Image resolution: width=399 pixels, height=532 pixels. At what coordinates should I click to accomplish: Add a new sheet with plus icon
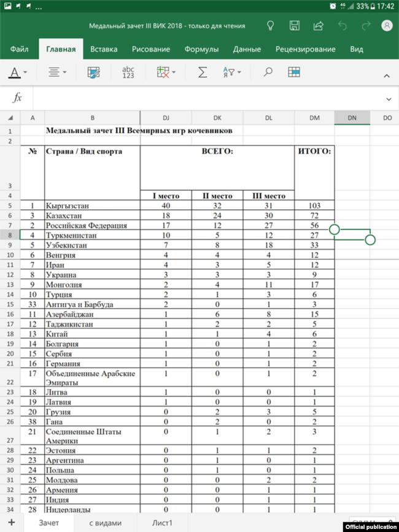12,522
